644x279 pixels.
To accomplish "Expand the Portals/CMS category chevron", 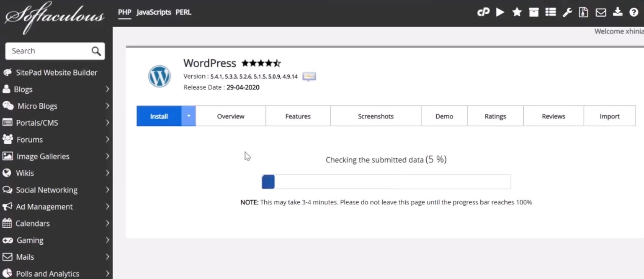I will click(x=107, y=123).
